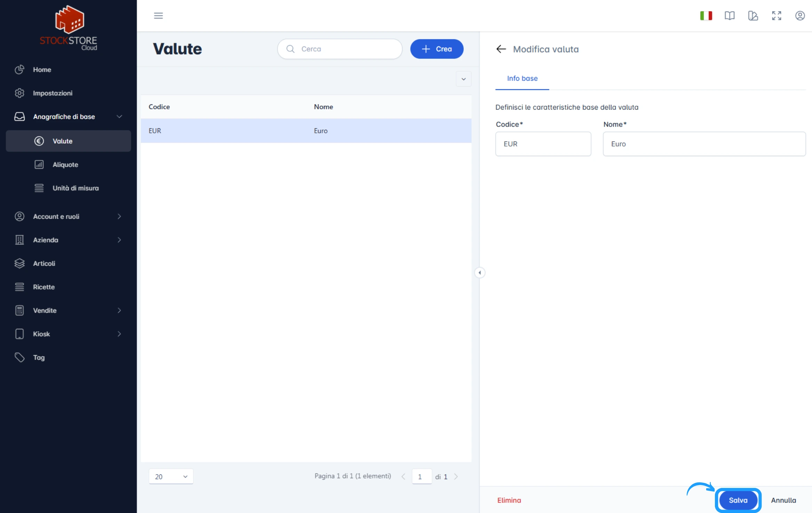The height and width of the screenshot is (513, 812).
Task: Click the Kiosk tablet icon
Action: [19, 334]
